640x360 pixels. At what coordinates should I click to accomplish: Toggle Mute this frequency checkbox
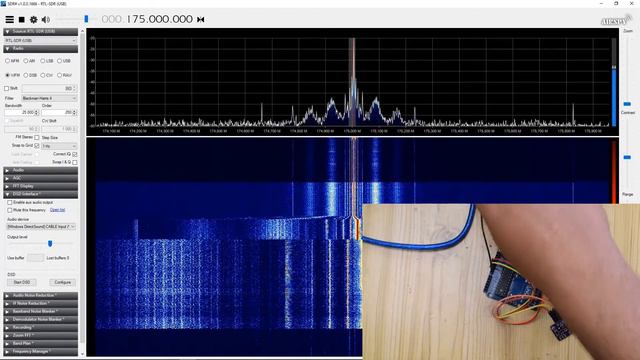tap(9, 210)
